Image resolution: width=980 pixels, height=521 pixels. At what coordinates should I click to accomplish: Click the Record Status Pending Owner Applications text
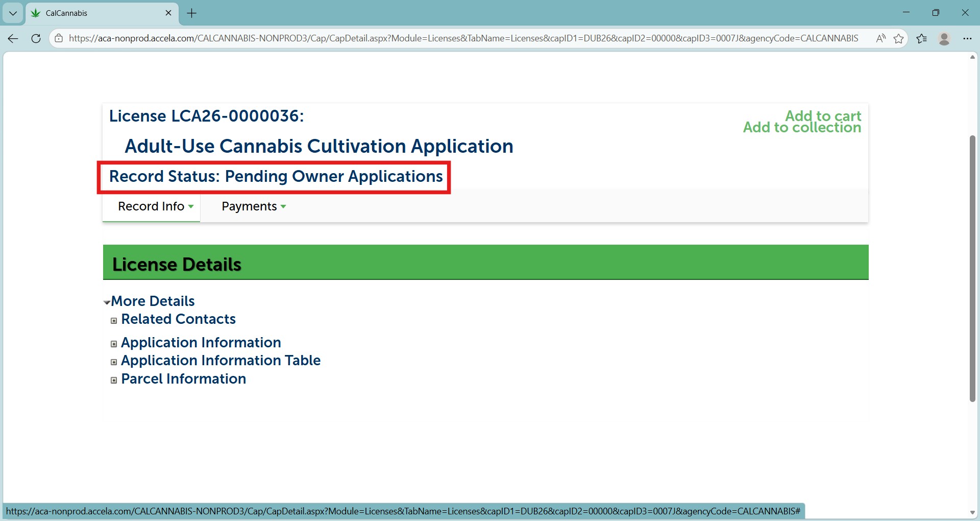[x=276, y=176]
